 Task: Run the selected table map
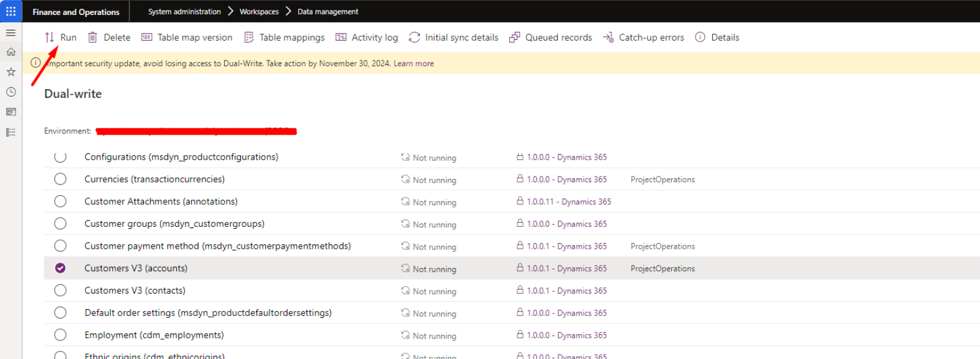[x=60, y=37]
